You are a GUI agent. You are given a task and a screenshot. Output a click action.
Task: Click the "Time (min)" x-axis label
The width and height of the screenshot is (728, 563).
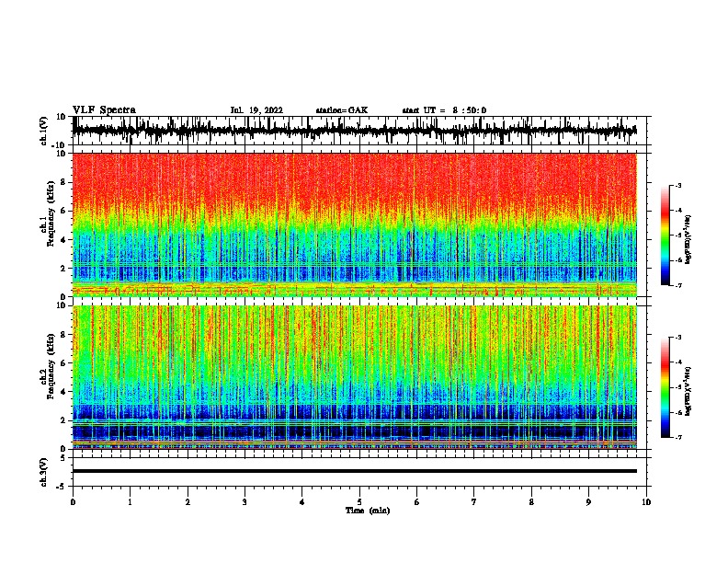point(368,511)
